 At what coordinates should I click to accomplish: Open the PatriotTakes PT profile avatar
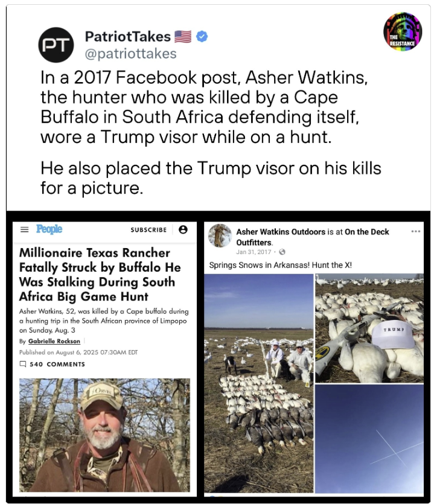56,45
